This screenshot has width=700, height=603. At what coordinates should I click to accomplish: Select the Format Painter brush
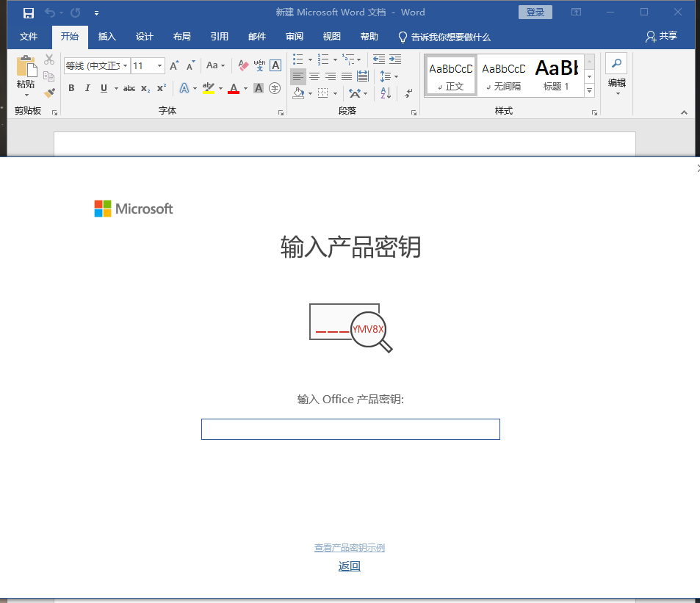[x=49, y=93]
